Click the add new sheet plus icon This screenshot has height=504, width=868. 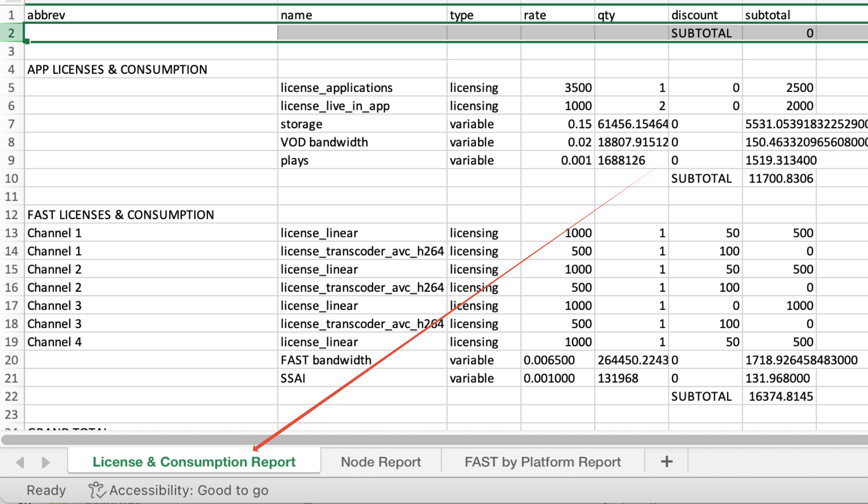tap(666, 461)
